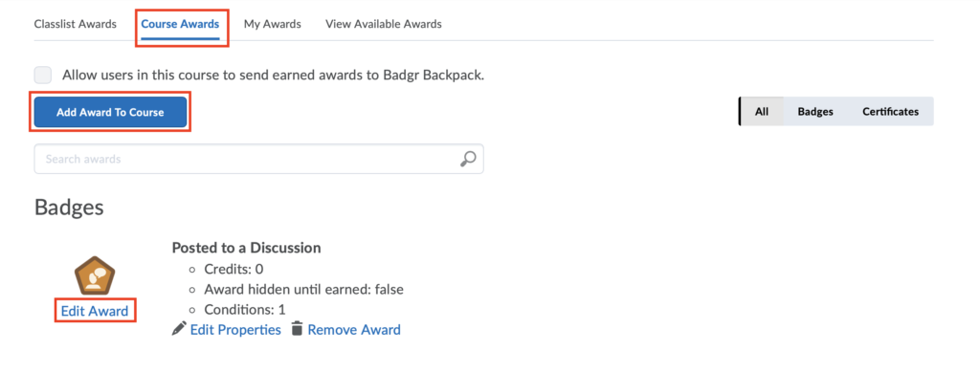Filter the awards list to Certificates only
This screenshot has height=373, width=980.
coord(890,112)
